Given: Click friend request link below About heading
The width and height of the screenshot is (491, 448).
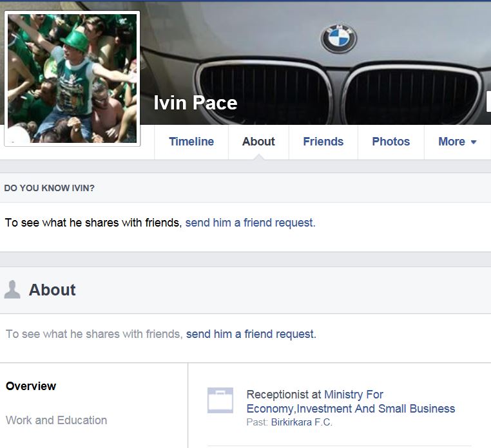Looking at the screenshot, I should tap(251, 334).
